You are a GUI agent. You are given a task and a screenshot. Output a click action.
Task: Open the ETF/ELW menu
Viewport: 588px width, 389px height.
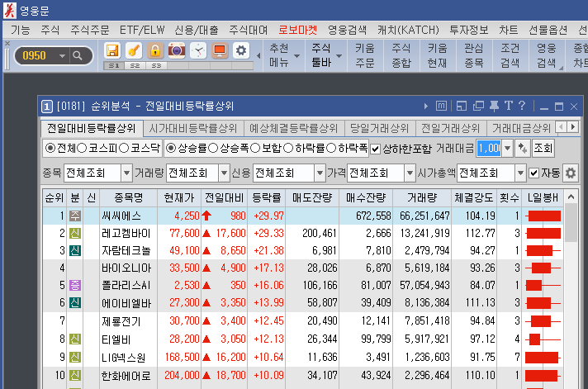tap(142, 30)
